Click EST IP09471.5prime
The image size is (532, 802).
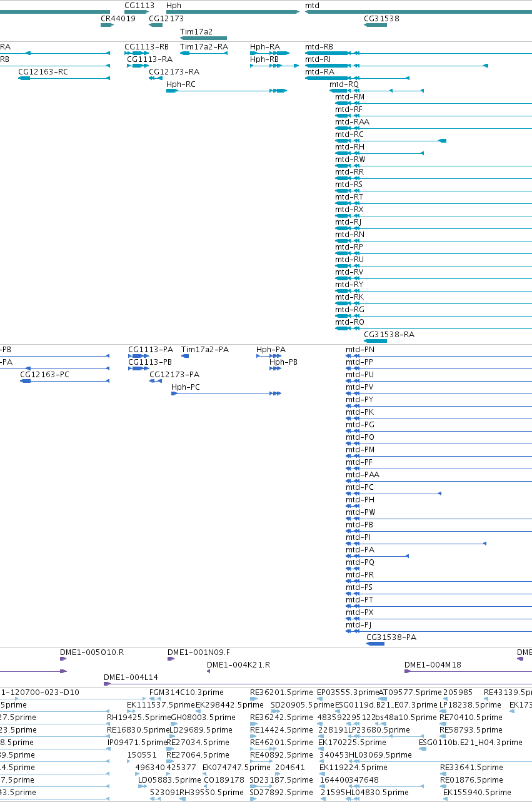(x=137, y=742)
